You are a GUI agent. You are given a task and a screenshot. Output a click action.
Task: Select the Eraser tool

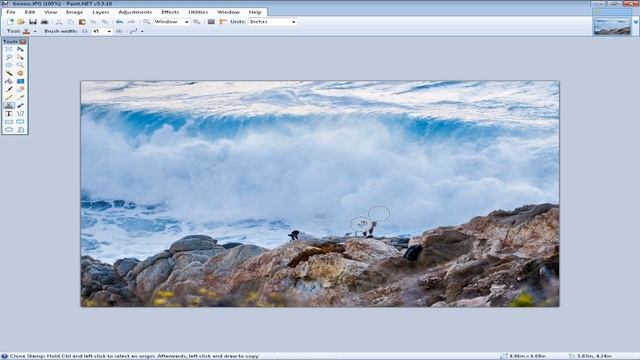[20, 89]
